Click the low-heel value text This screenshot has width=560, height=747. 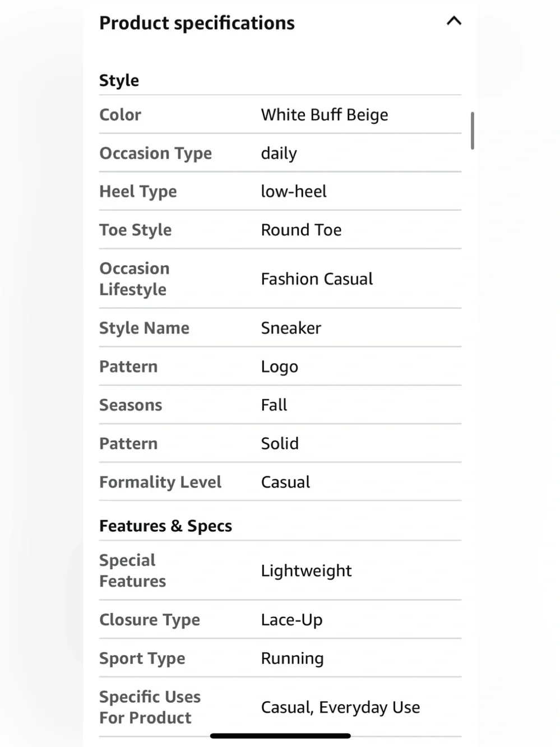click(x=294, y=191)
